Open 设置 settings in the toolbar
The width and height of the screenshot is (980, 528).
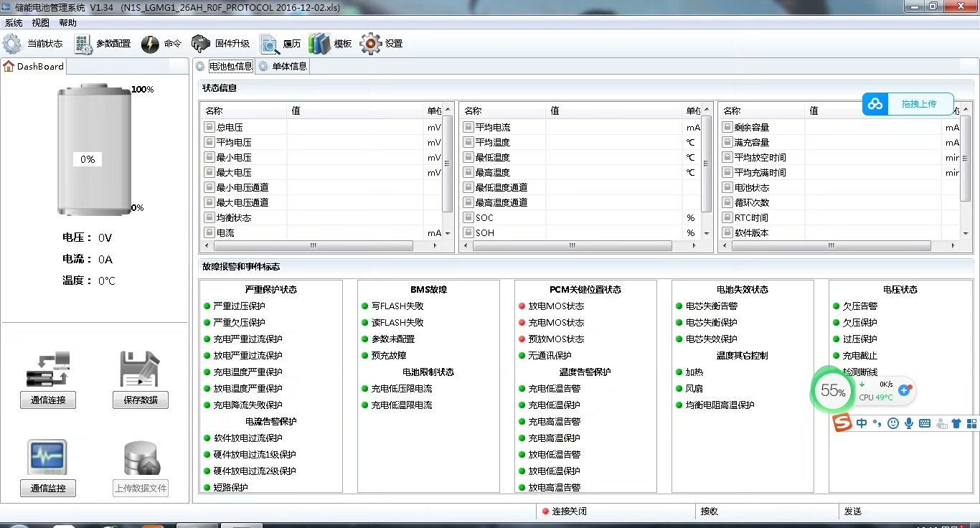[x=370, y=44]
